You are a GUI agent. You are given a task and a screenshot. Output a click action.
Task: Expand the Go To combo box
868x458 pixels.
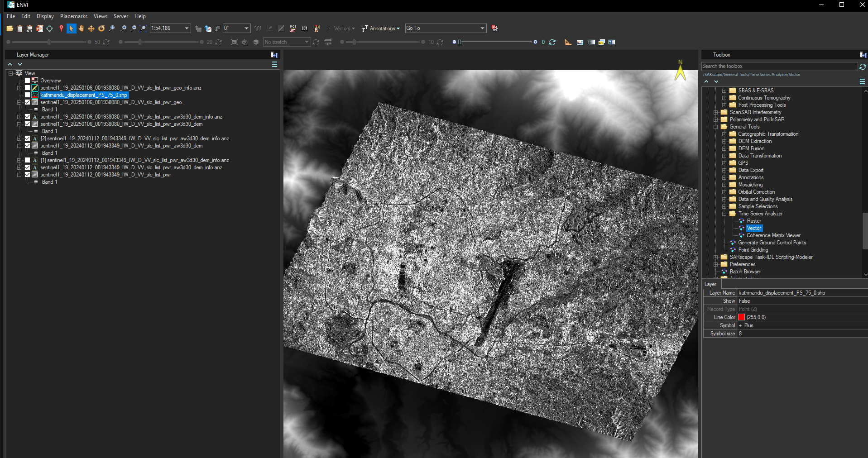pos(482,29)
